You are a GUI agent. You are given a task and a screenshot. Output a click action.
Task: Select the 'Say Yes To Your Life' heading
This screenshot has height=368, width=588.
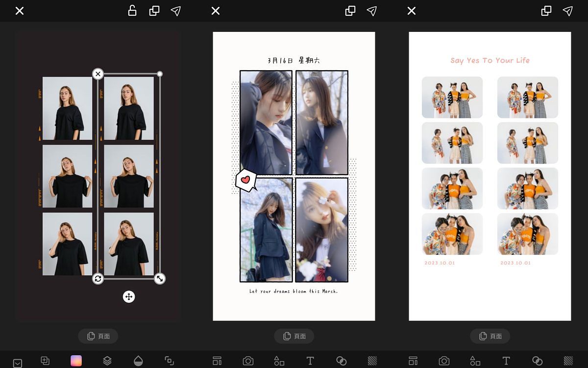pos(490,60)
